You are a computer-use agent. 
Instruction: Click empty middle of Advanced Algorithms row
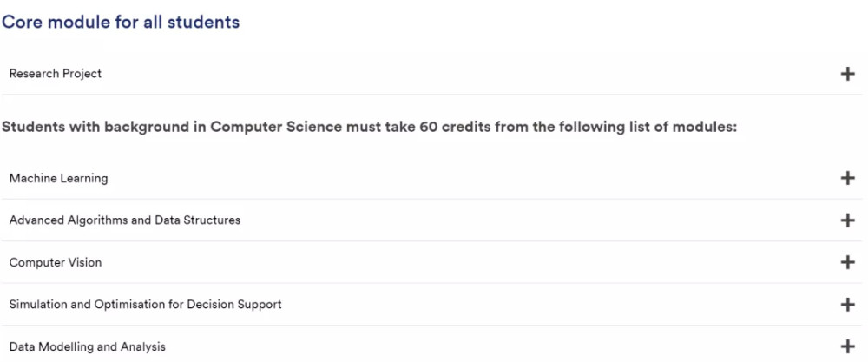[521, 220]
